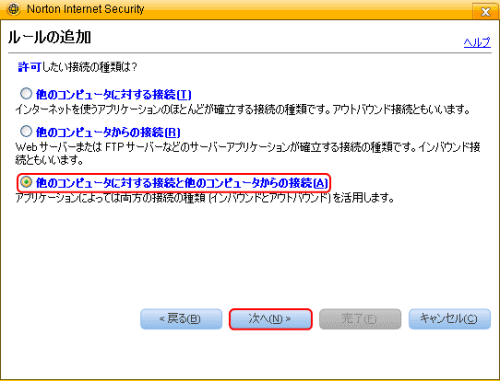The image size is (500, 381).
Task: Select the radio option ending with 接続(A)
Action: 26,182
